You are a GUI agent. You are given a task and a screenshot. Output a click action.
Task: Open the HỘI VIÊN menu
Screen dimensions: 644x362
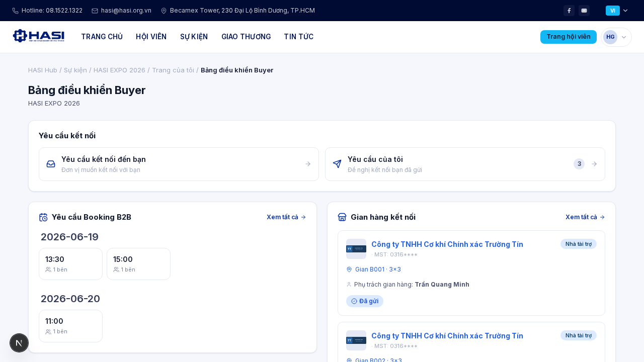pyautogui.click(x=151, y=37)
